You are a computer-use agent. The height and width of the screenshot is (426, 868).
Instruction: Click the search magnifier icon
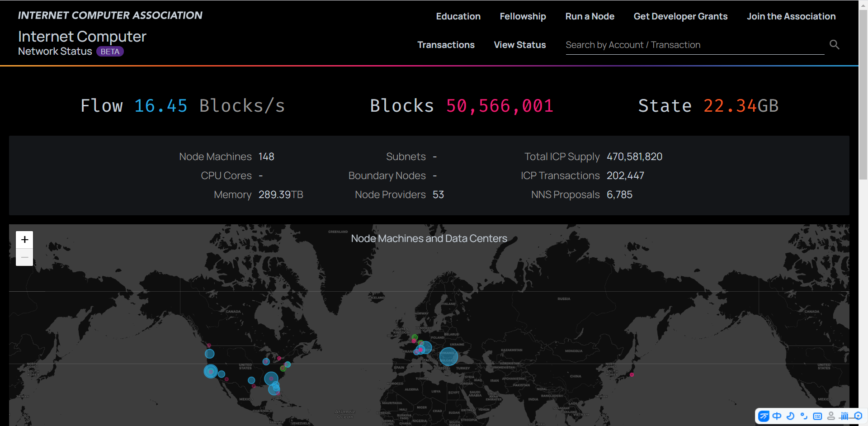click(834, 44)
